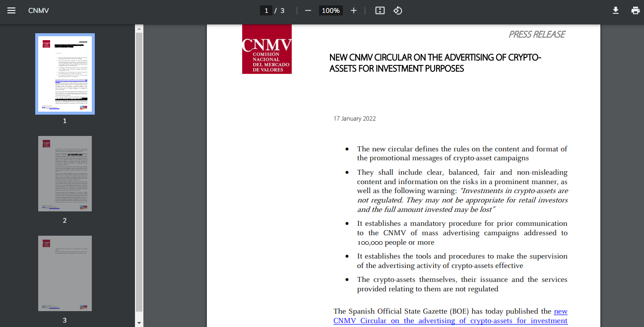Click the CNMV document title in toolbar
Screen dimensions: 644x327
(x=39, y=10)
